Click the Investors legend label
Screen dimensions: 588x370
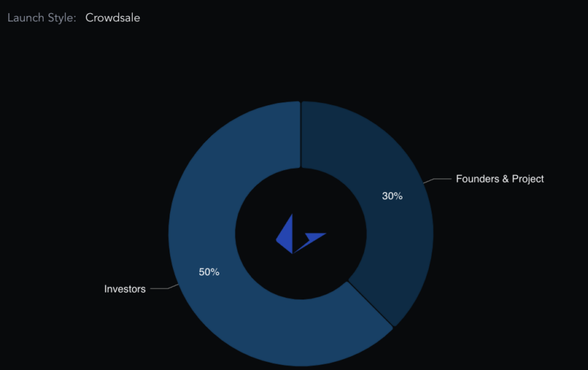[x=125, y=288]
